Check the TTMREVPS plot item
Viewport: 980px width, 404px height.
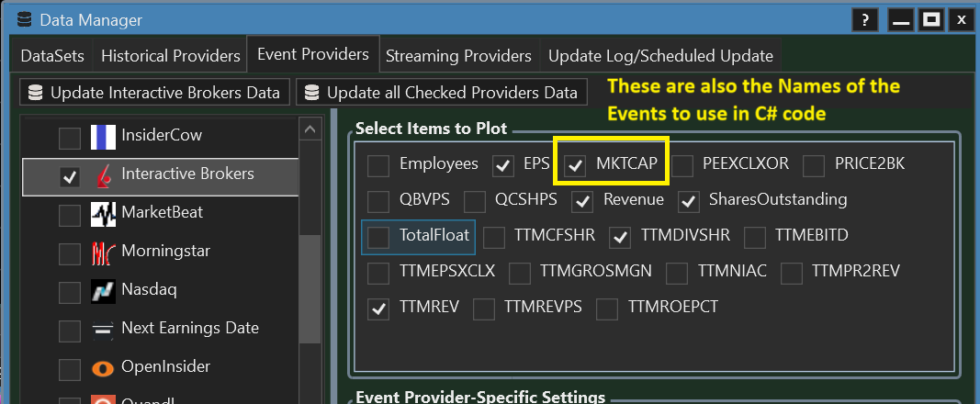click(x=484, y=309)
